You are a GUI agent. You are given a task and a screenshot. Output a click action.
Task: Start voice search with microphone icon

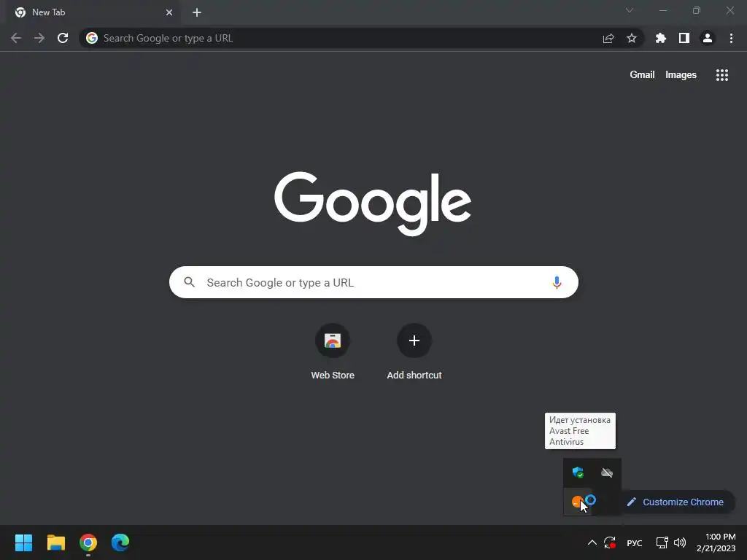click(557, 282)
